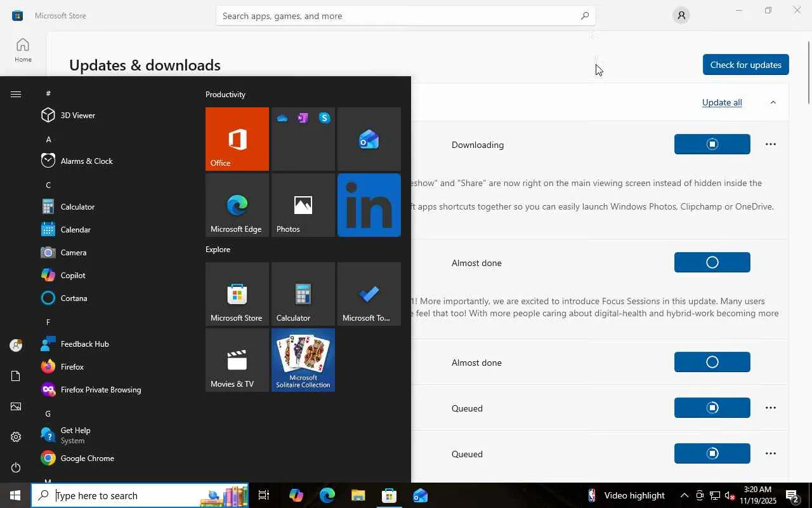Open the user account icon in Start rail

click(x=16, y=345)
